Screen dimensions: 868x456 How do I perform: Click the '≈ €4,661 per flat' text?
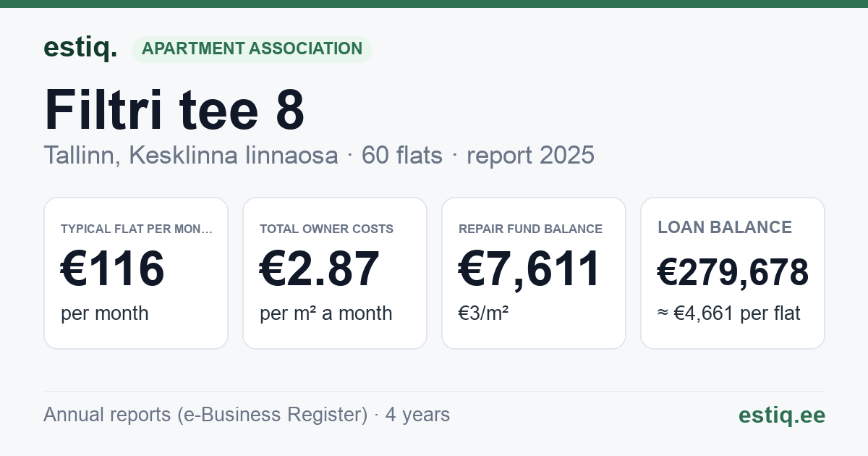pos(729,313)
